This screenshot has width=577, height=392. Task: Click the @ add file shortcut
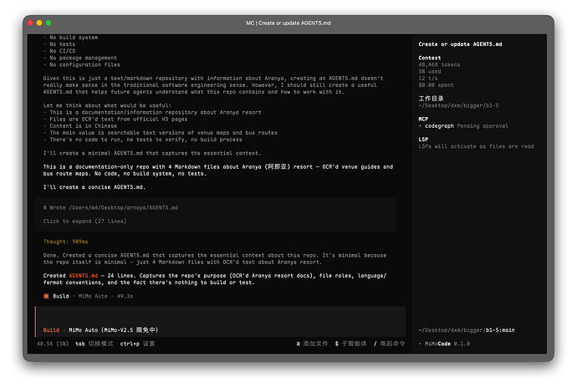point(312,344)
